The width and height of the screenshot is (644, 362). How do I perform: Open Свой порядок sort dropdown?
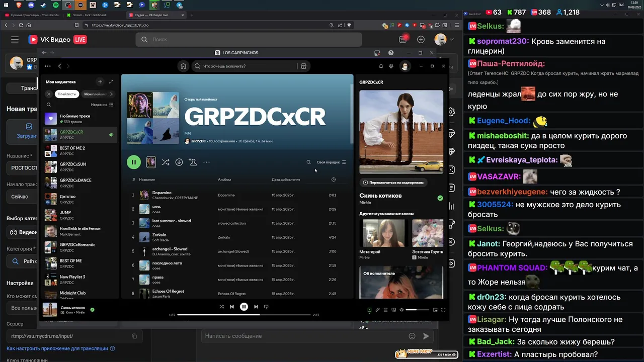pos(331,162)
